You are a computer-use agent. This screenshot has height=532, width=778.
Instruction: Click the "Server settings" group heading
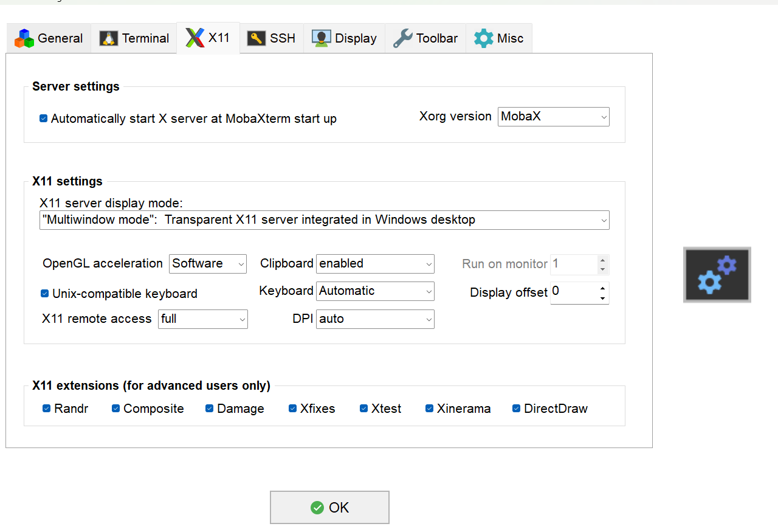click(76, 86)
